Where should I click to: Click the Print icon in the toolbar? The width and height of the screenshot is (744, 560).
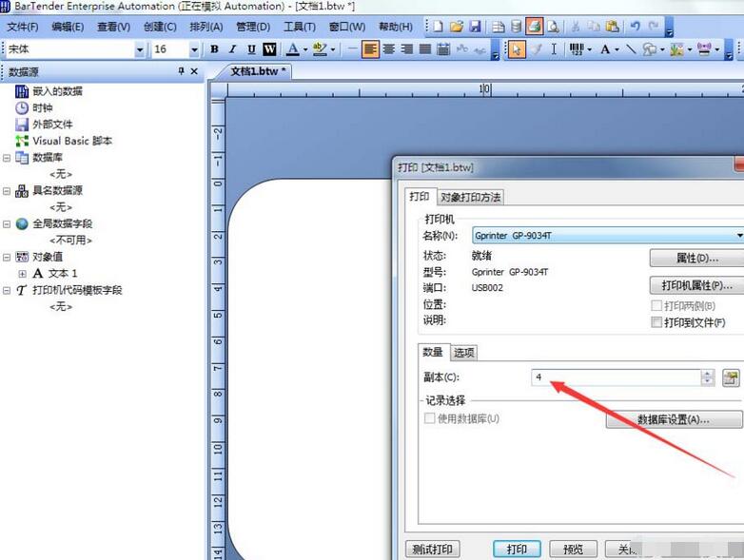(535, 27)
